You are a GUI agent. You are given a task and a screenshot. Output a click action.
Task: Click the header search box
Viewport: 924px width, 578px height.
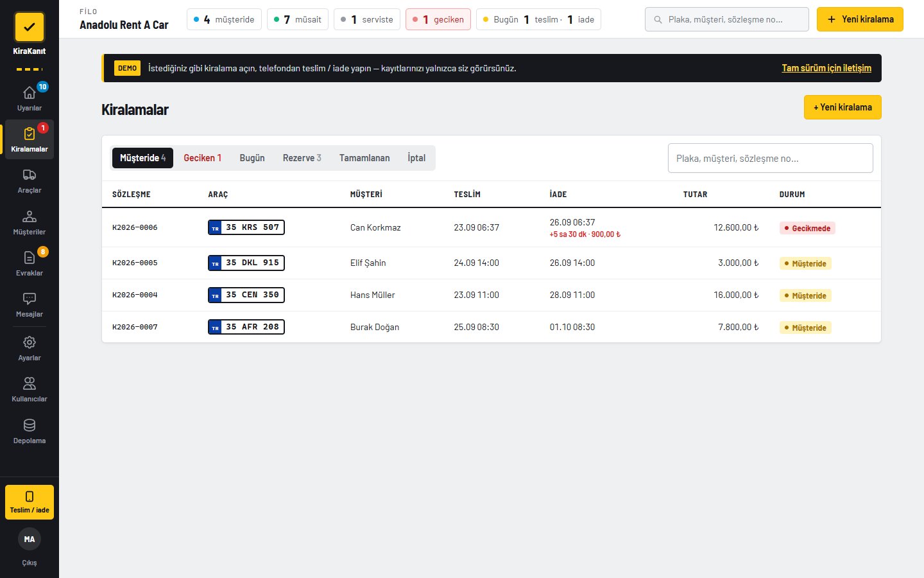726,19
